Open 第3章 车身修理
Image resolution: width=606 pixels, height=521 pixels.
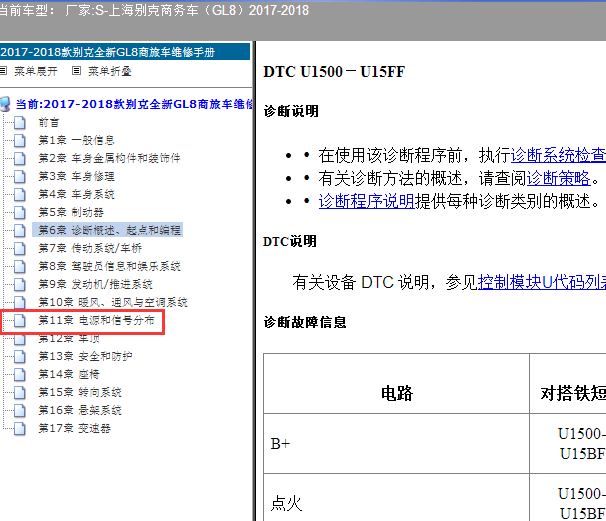[76, 176]
